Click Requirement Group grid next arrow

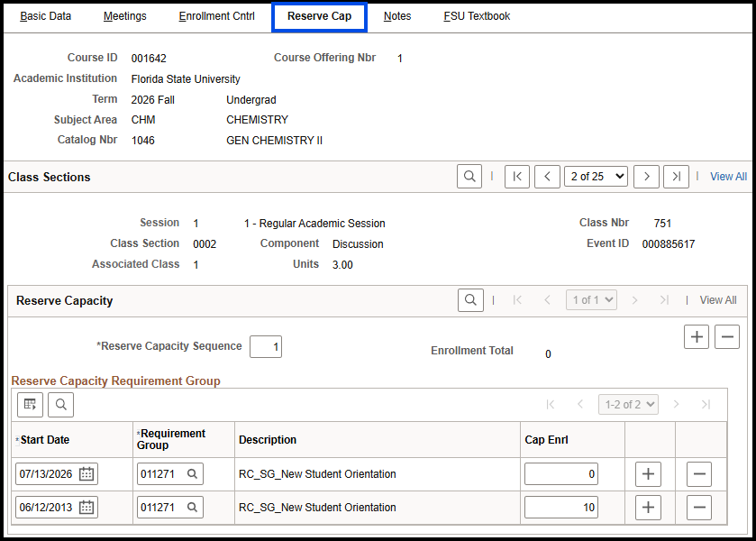[x=676, y=405]
